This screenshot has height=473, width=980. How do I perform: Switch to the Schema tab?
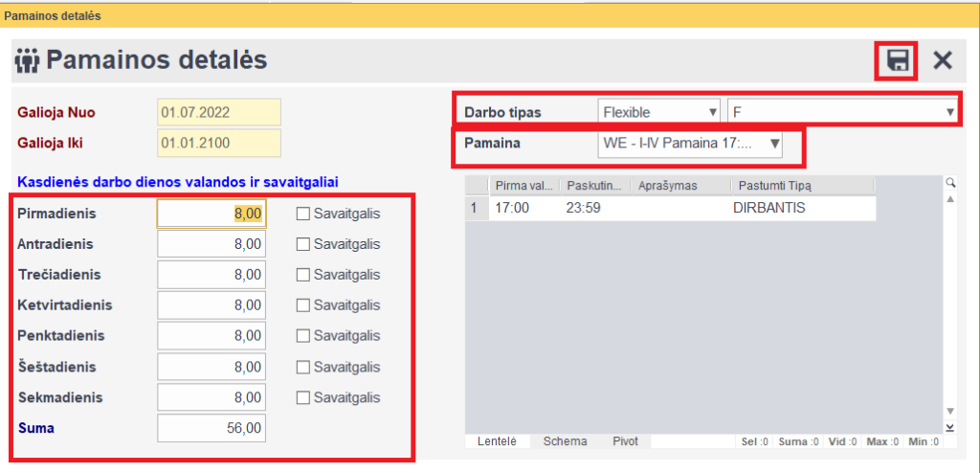click(x=565, y=441)
